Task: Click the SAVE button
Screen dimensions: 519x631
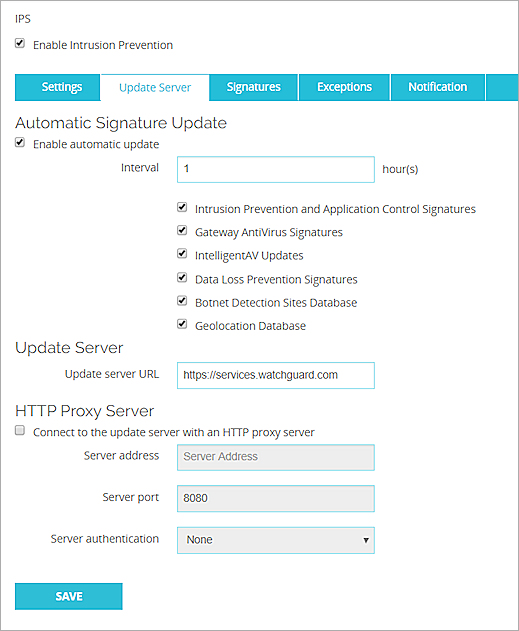Action: (69, 596)
